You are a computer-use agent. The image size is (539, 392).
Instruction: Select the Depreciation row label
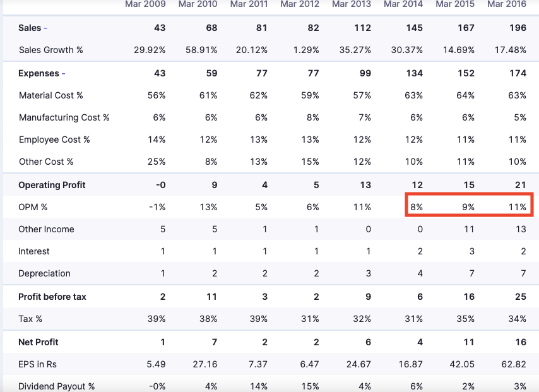(x=44, y=273)
